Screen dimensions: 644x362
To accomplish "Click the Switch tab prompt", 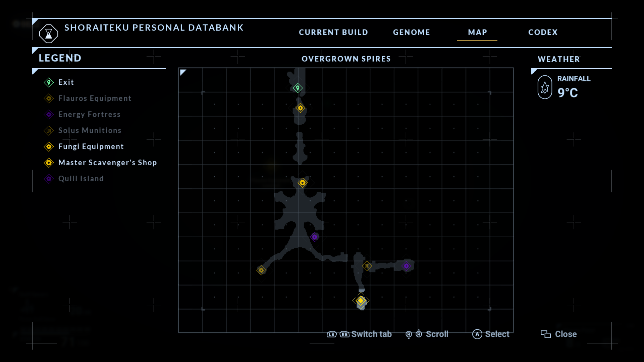I will pos(371,334).
